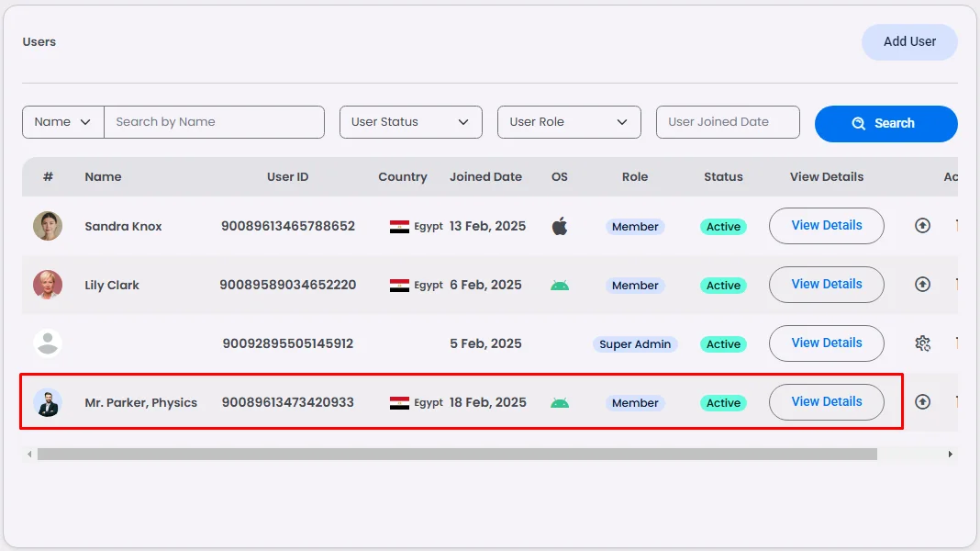The image size is (980, 551).
Task: Open the Name search-type dropdown
Action: [x=63, y=122]
